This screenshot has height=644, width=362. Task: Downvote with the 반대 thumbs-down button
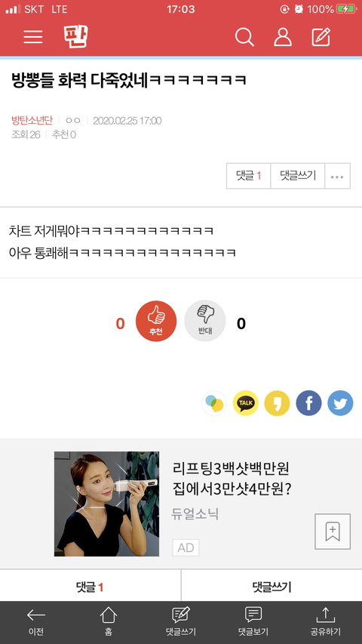coord(205,321)
